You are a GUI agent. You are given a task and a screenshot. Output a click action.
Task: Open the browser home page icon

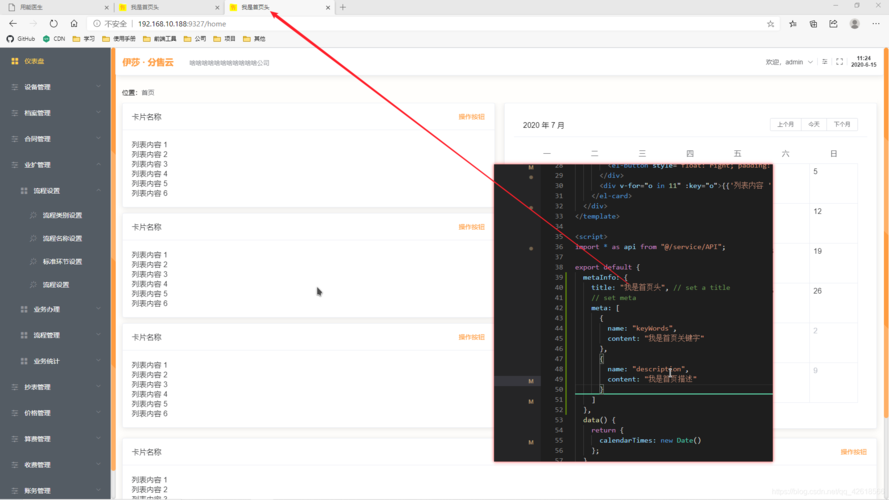74,24
